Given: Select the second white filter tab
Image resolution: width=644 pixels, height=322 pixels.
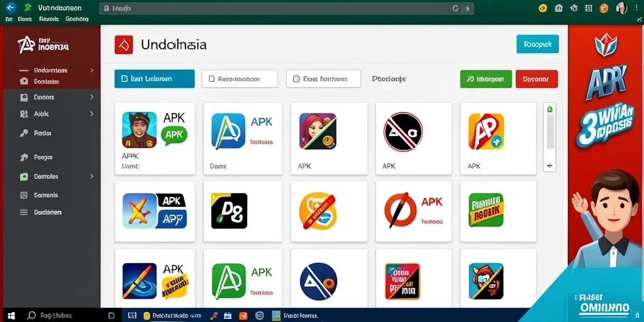Looking at the screenshot, I should (323, 79).
